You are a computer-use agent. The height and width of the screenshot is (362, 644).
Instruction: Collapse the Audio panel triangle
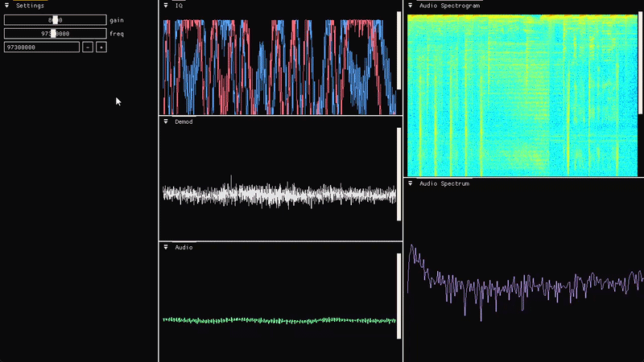pyautogui.click(x=166, y=247)
